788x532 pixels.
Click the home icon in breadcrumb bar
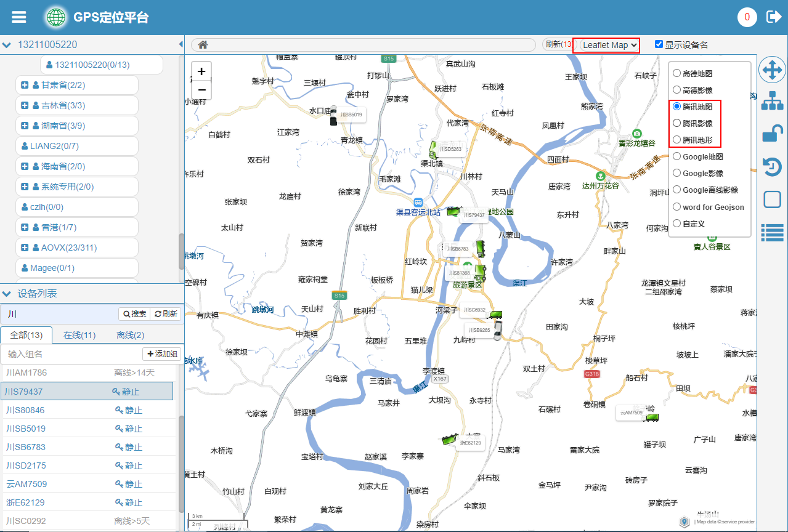203,45
